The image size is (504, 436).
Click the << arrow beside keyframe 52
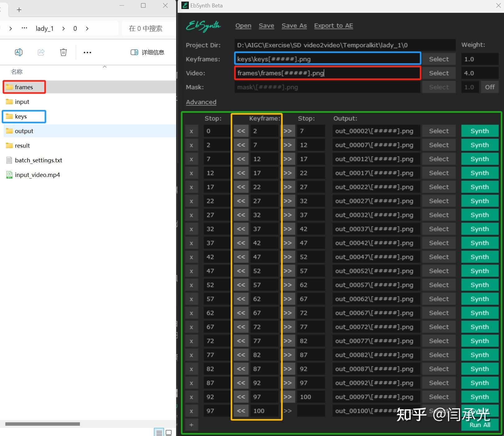click(x=241, y=271)
